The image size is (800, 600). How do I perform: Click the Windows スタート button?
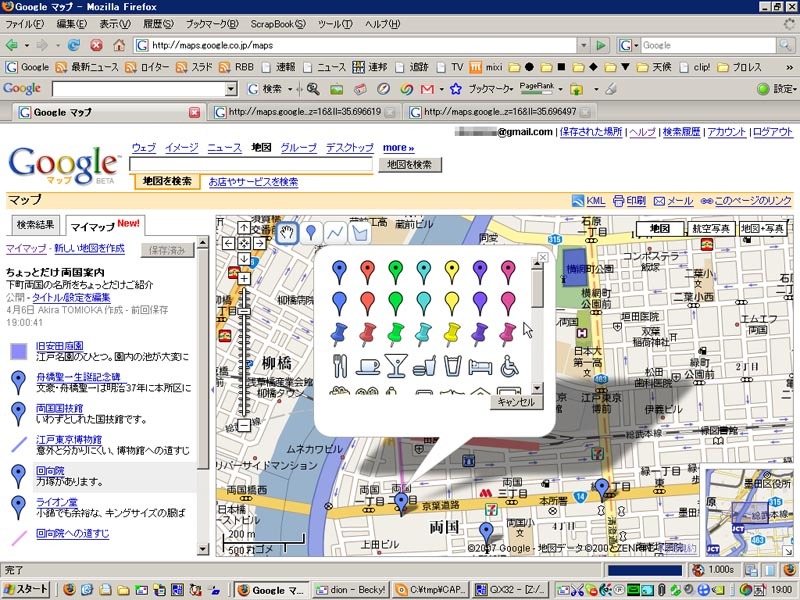click(x=26, y=590)
